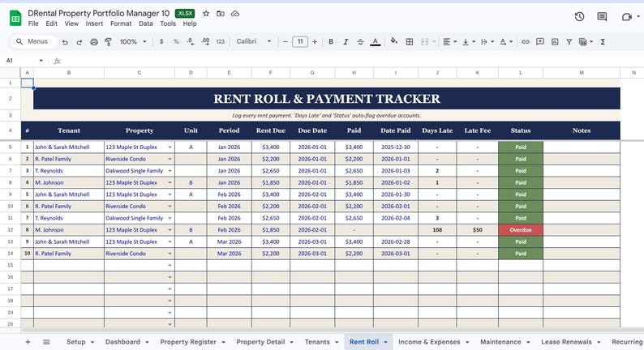644x350 pixels.
Task: Open vertical align dropdown
Action: coord(468,42)
